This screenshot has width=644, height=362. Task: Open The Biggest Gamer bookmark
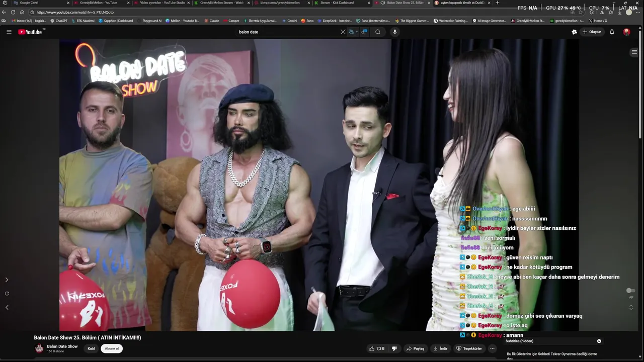click(412, 21)
